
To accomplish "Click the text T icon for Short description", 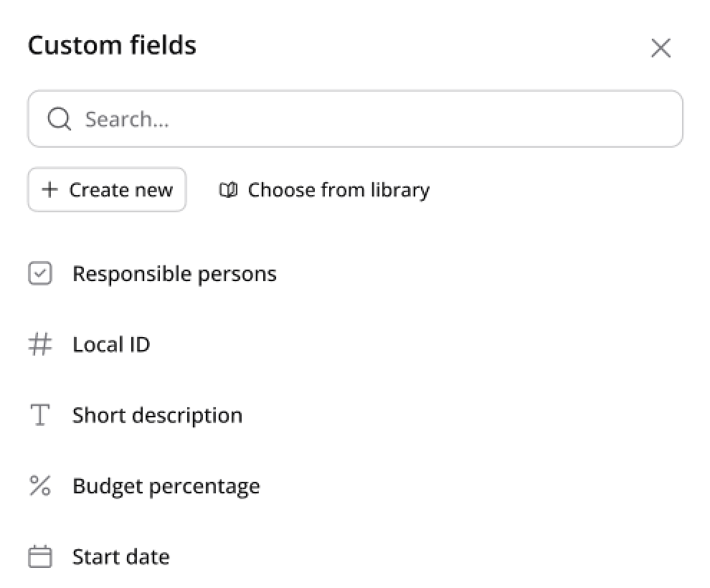I will click(x=40, y=415).
